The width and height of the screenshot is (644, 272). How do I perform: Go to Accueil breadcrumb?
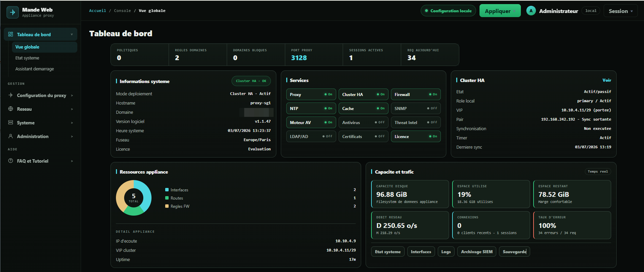pyautogui.click(x=97, y=11)
